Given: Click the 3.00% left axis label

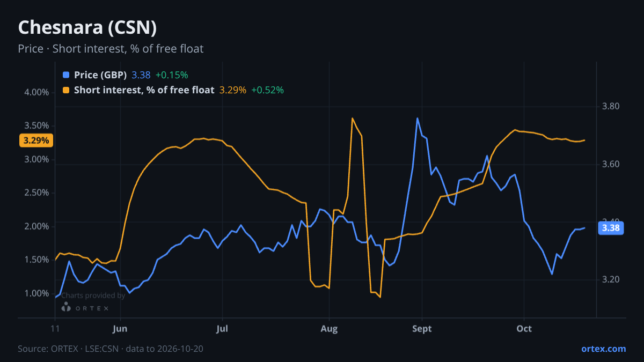Looking at the screenshot, I should 36,159.
